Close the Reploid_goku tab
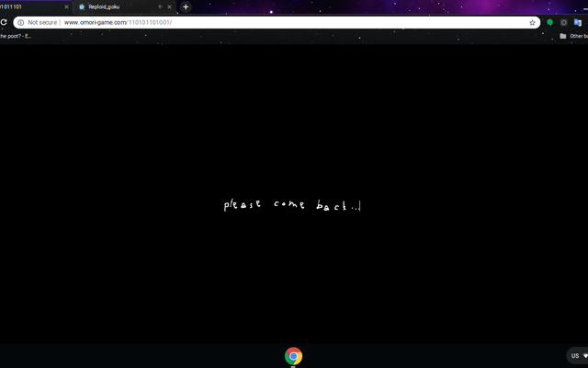The image size is (588, 368). (169, 6)
